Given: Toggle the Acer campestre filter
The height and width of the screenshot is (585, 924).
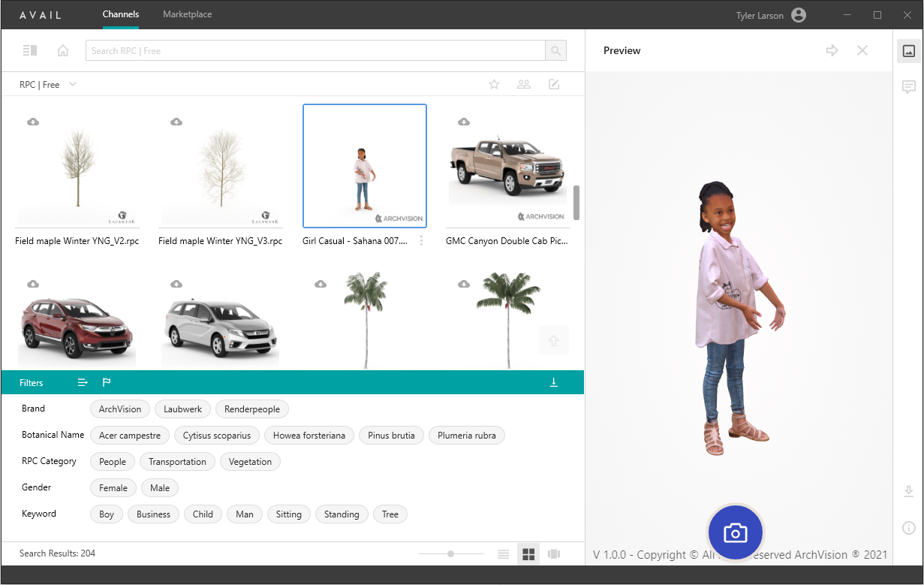Looking at the screenshot, I should 130,436.
